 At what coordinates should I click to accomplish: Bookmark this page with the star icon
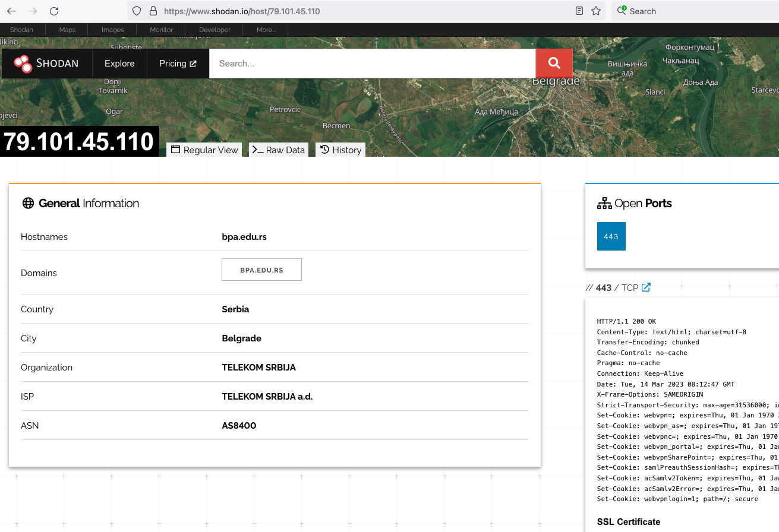596,11
